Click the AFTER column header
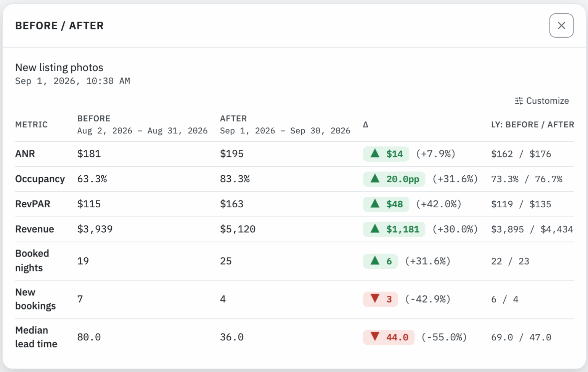This screenshot has height=372, width=588. click(x=233, y=119)
